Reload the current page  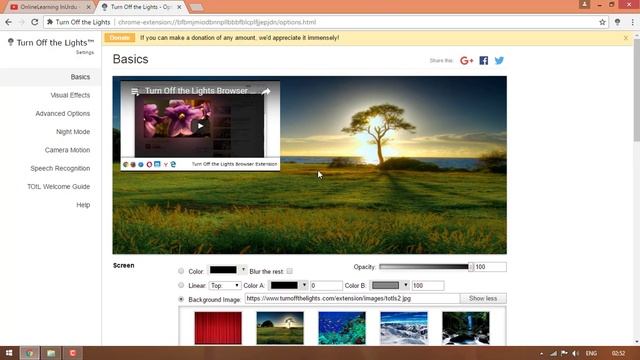tap(35, 22)
